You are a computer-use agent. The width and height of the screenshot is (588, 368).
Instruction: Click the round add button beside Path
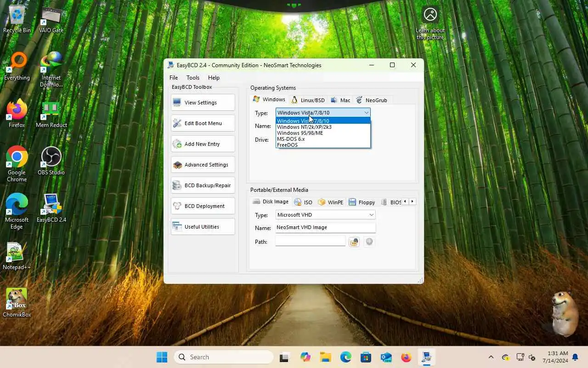pos(369,242)
